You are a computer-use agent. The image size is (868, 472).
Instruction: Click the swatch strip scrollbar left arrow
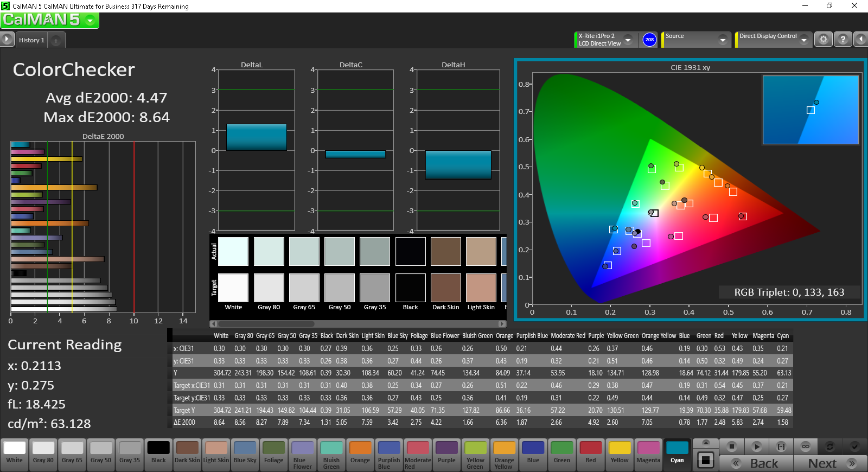(x=214, y=324)
